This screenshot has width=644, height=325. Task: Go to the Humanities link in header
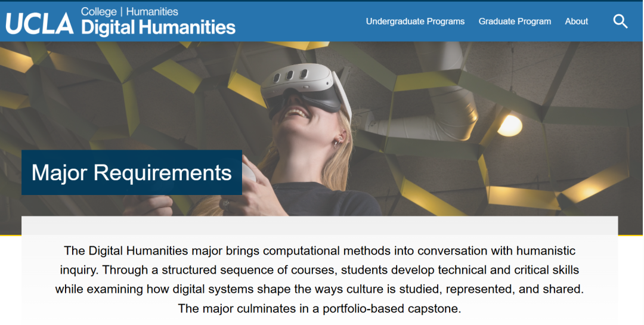coord(152,11)
